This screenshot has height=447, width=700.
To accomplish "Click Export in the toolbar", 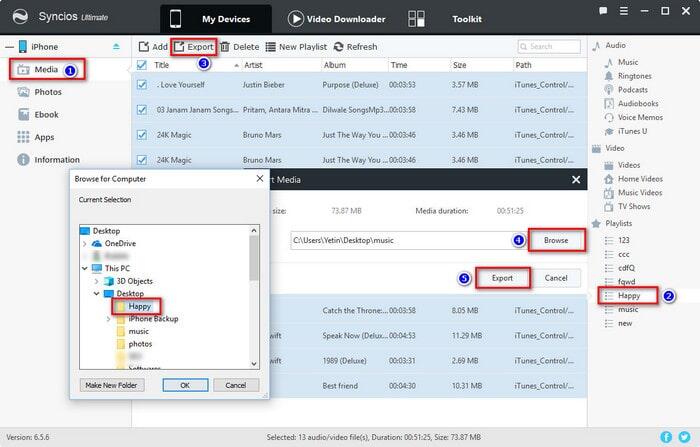I will pos(194,47).
